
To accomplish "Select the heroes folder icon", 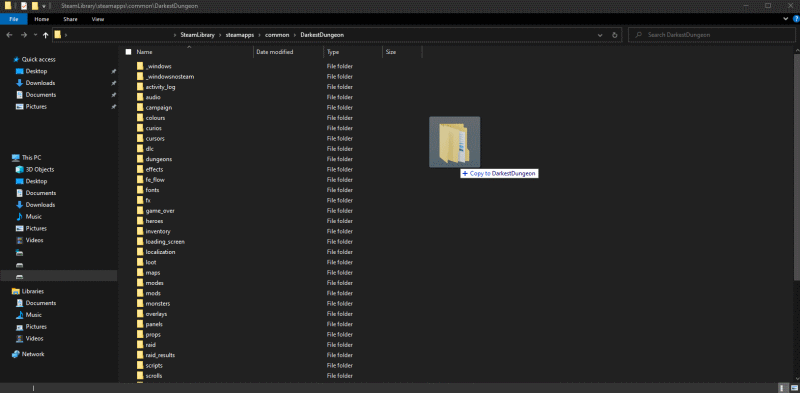I will pos(140,221).
